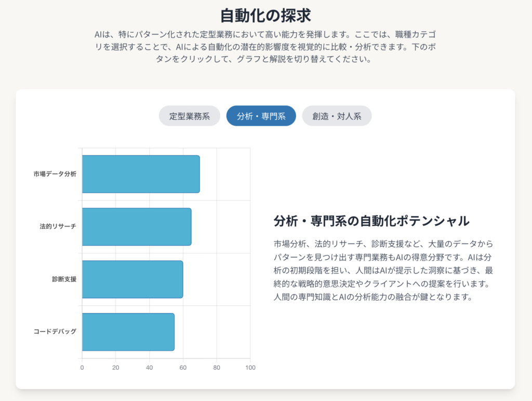This screenshot has width=532, height=401.
Task: Click the 自動化の探求 page heading
Action: 265,16
